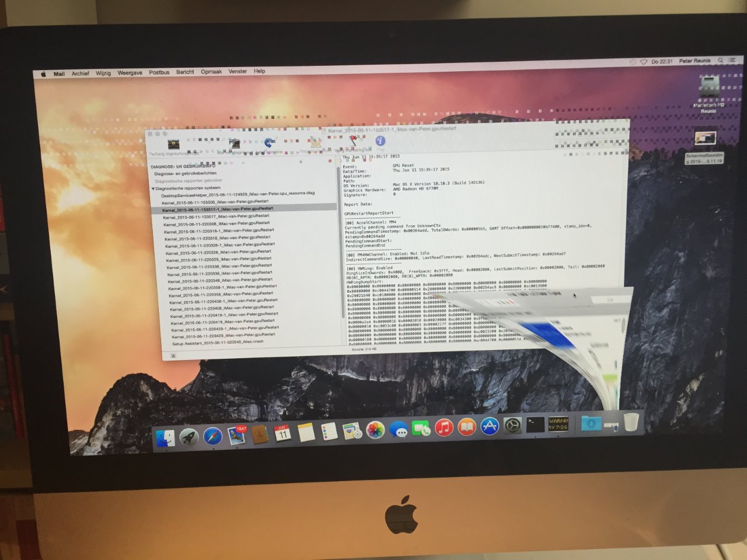Open the App Store icon in the Dock

pos(489,427)
